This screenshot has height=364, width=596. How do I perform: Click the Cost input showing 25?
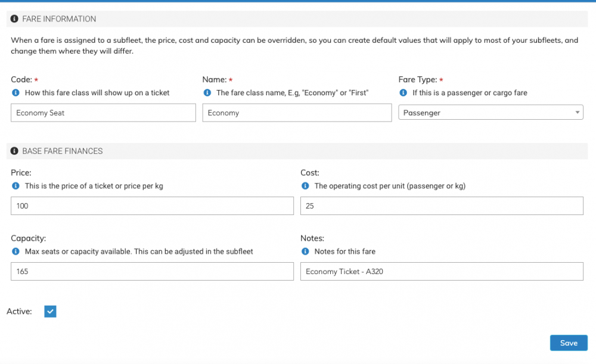442,206
